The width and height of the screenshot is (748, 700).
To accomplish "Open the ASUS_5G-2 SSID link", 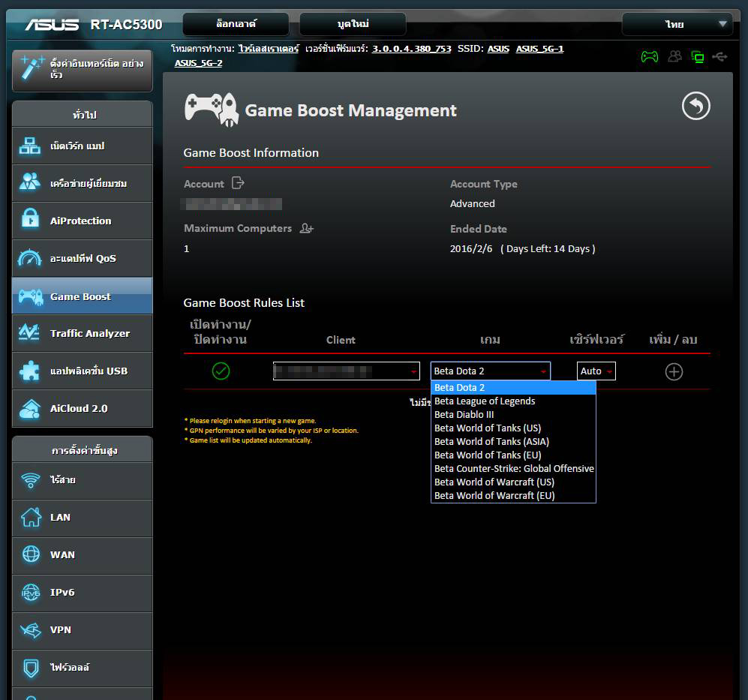I will coord(198,63).
